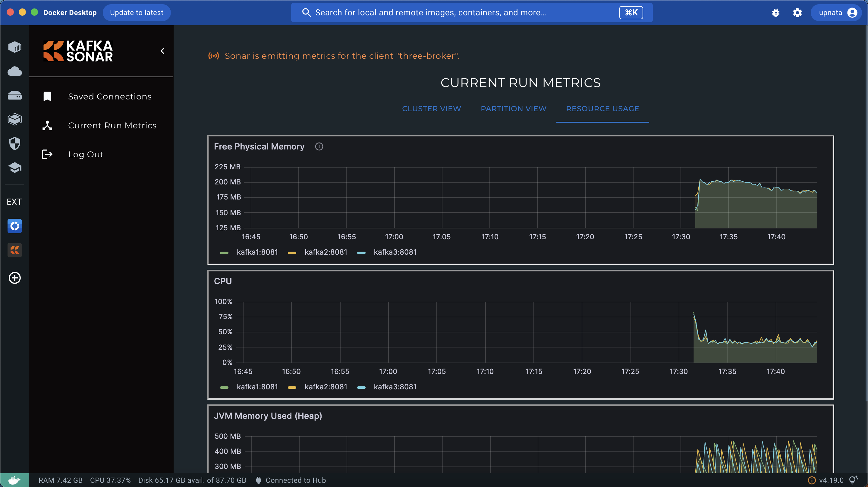Click Connected to Hub status
The image size is (868, 487).
click(291, 480)
